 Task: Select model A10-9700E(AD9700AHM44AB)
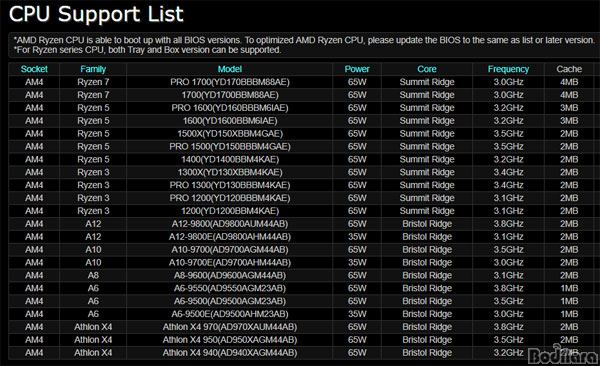click(x=230, y=263)
